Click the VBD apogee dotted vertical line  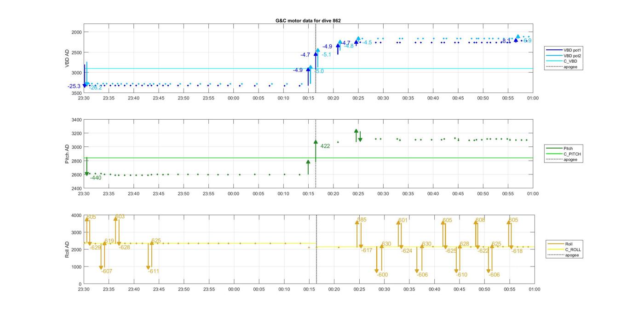click(x=316, y=58)
